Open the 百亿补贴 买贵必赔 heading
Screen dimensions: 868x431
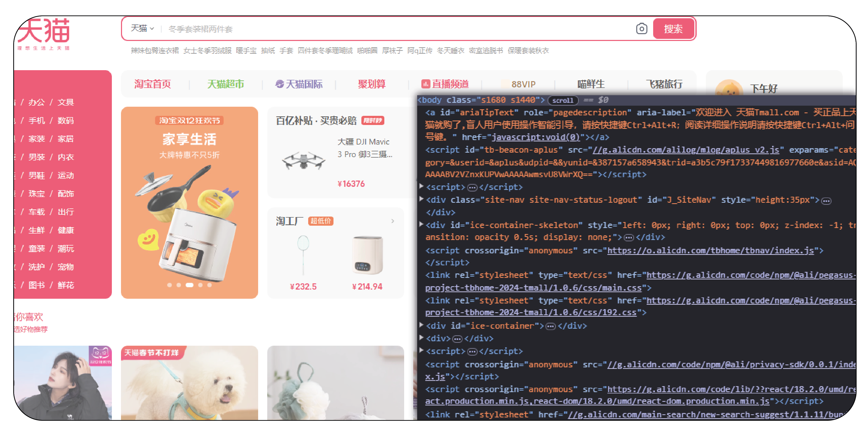(x=316, y=120)
